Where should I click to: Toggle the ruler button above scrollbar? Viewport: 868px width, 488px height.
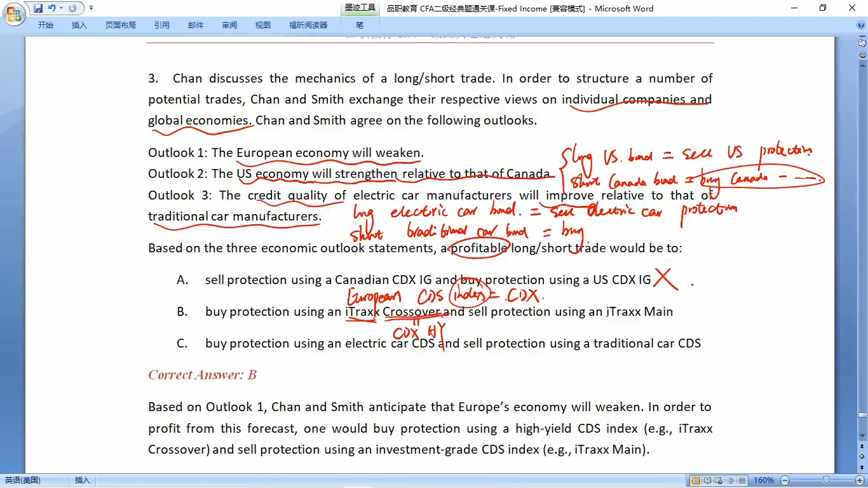[x=862, y=43]
